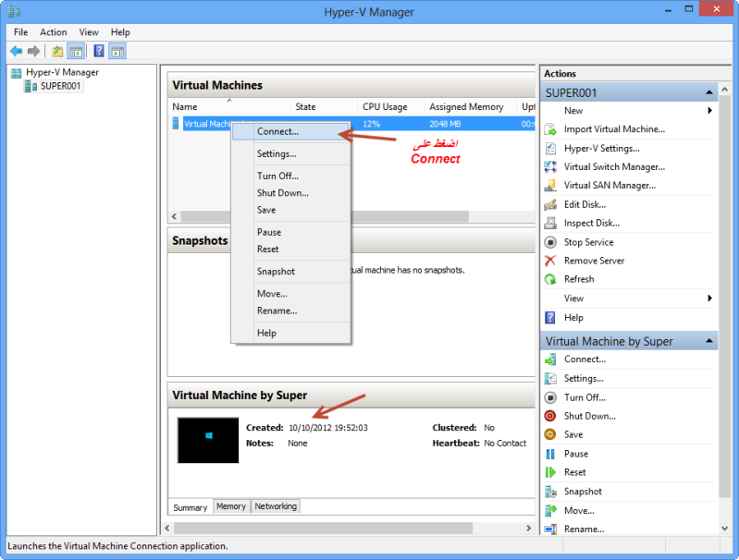Click the Actions pane scroll up arrow
The image size is (739, 560).
725,89
